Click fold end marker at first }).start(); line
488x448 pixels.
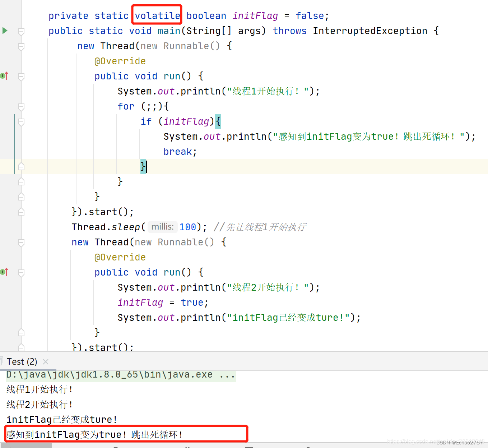21,212
